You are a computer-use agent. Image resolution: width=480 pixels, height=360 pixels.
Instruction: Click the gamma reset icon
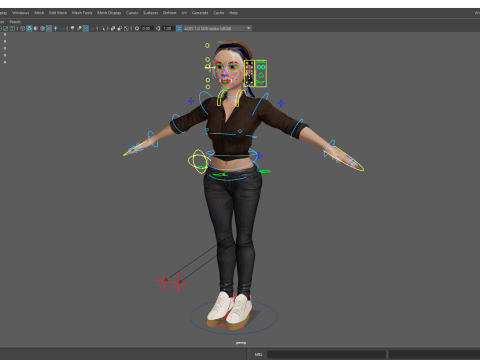coord(158,28)
